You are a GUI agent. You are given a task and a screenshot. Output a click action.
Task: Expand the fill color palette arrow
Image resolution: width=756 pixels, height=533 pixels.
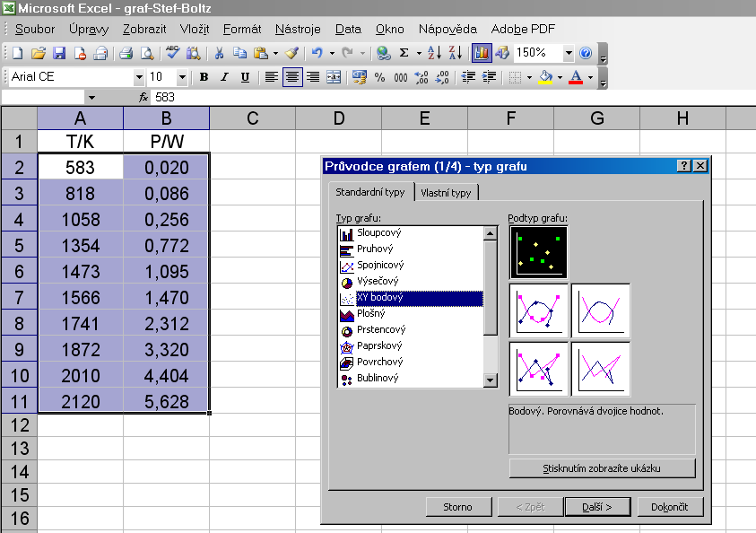coord(560,77)
